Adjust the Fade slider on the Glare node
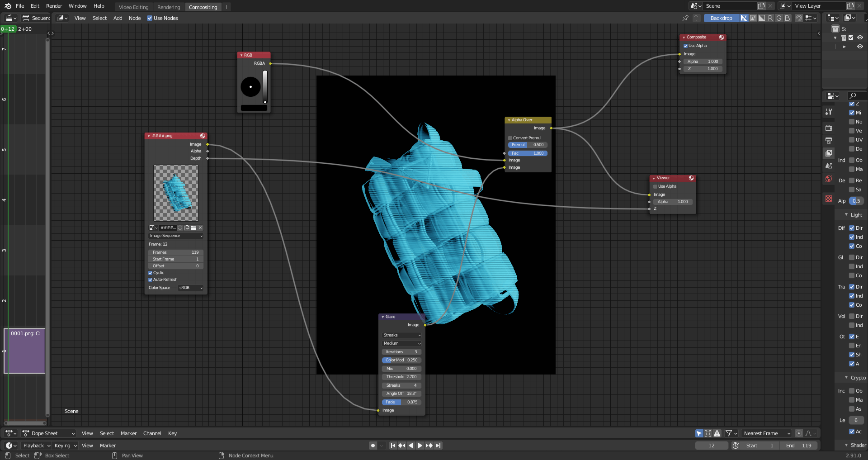 (401, 402)
